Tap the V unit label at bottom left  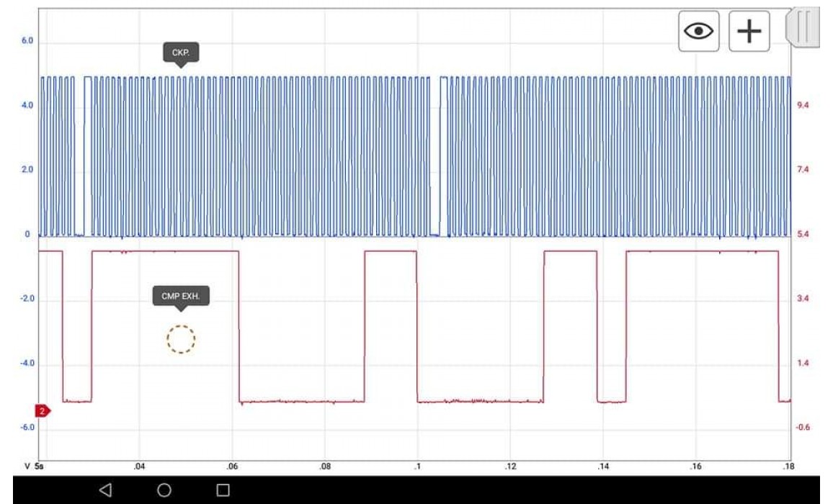[28, 466]
